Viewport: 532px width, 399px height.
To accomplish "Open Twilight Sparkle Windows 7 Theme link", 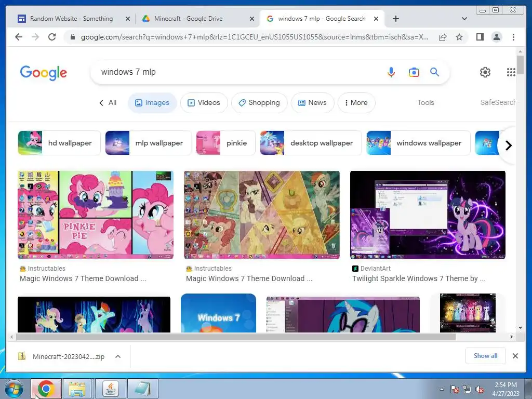I will 419,278.
